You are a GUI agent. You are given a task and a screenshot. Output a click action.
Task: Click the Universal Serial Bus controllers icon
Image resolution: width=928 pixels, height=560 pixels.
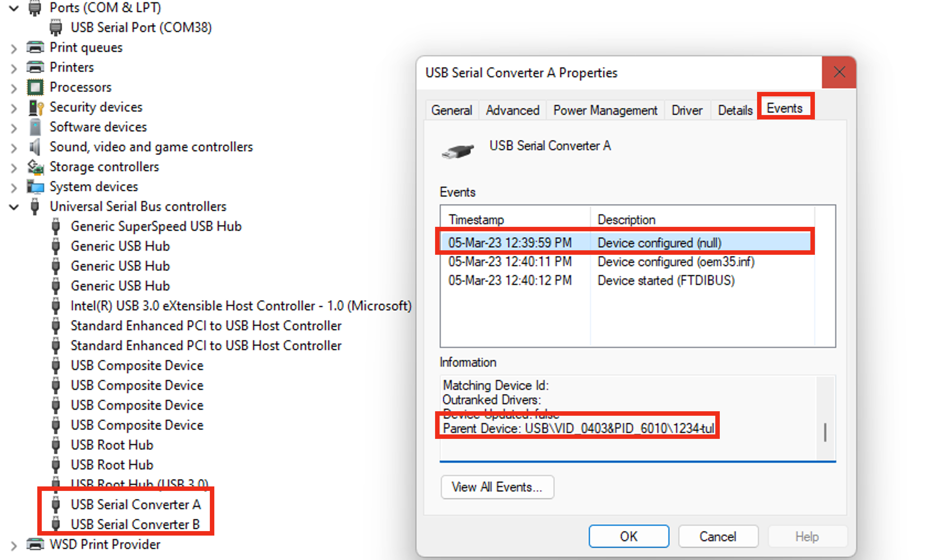click(x=35, y=207)
